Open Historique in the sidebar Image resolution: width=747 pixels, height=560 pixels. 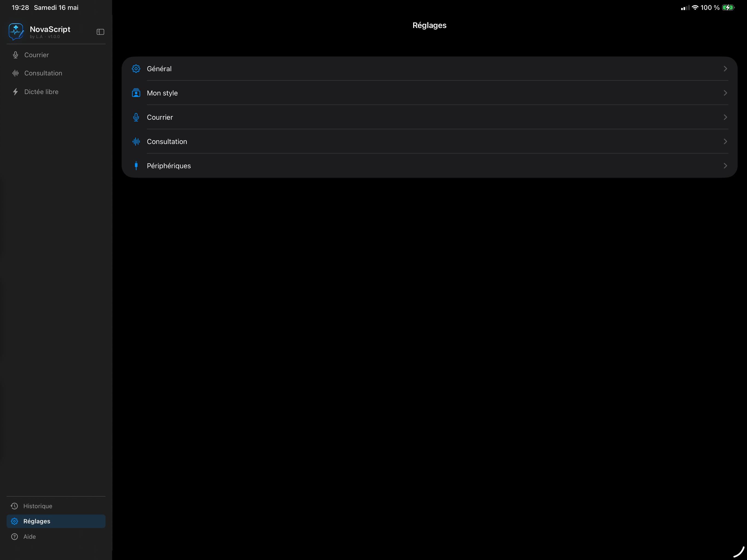pyautogui.click(x=56, y=506)
